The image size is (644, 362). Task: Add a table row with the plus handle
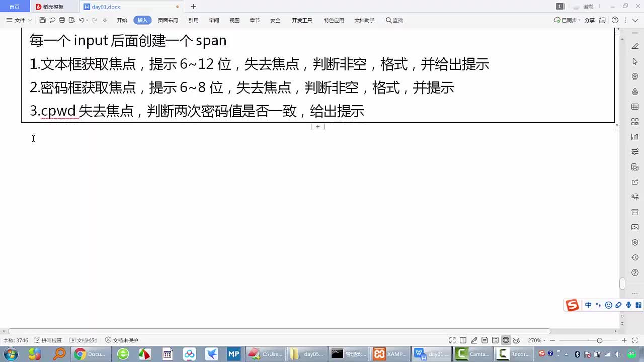pos(317,127)
